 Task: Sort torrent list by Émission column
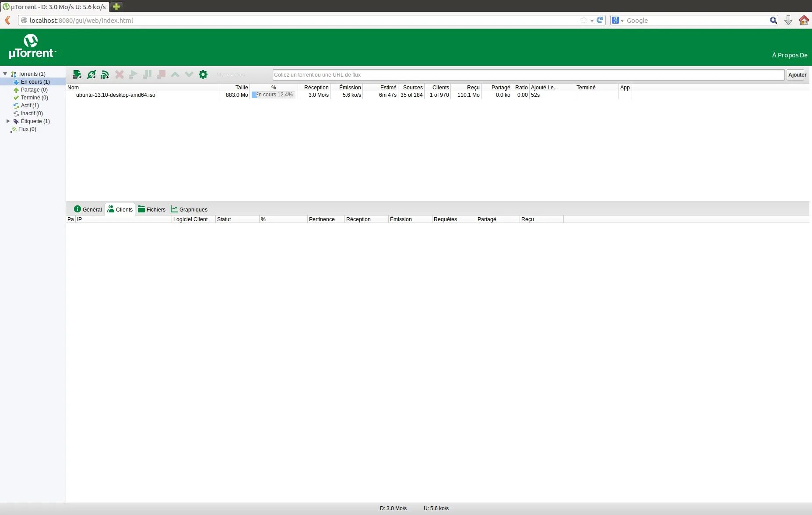(346, 88)
